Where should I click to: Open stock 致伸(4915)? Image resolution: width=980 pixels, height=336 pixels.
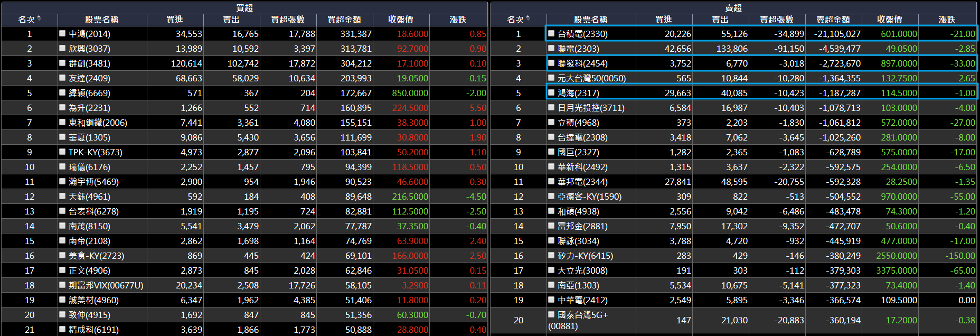[89, 315]
